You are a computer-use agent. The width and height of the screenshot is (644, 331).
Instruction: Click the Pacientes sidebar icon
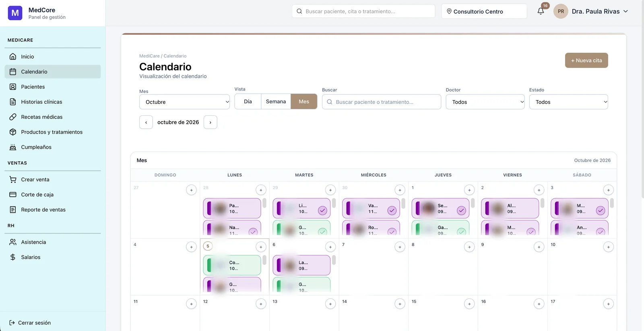pyautogui.click(x=13, y=87)
